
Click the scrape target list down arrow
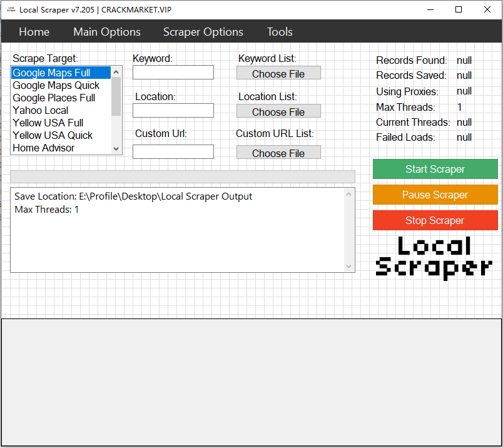[116, 148]
